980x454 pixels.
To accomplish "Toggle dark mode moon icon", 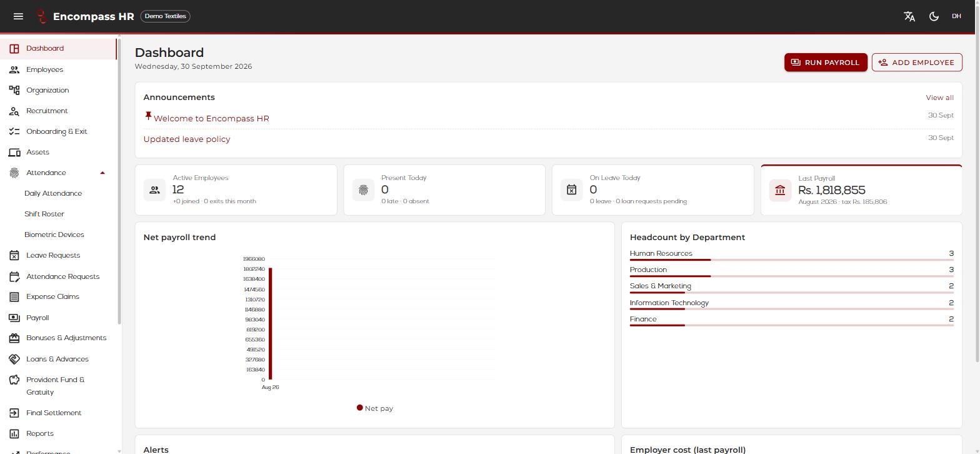I will pos(934,16).
